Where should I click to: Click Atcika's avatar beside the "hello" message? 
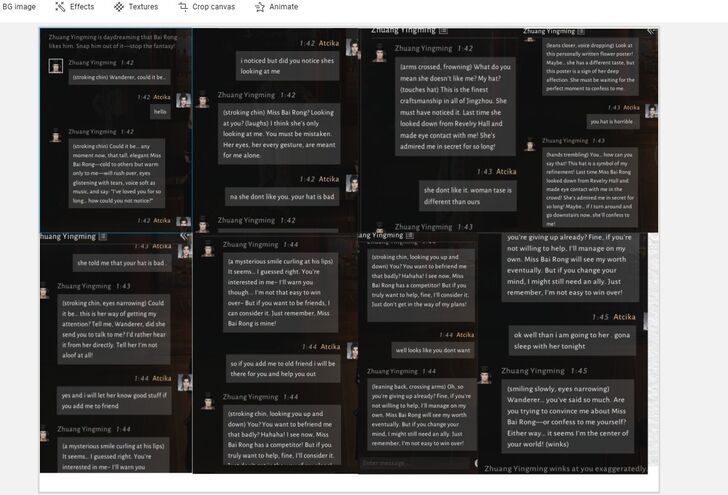[x=184, y=100]
